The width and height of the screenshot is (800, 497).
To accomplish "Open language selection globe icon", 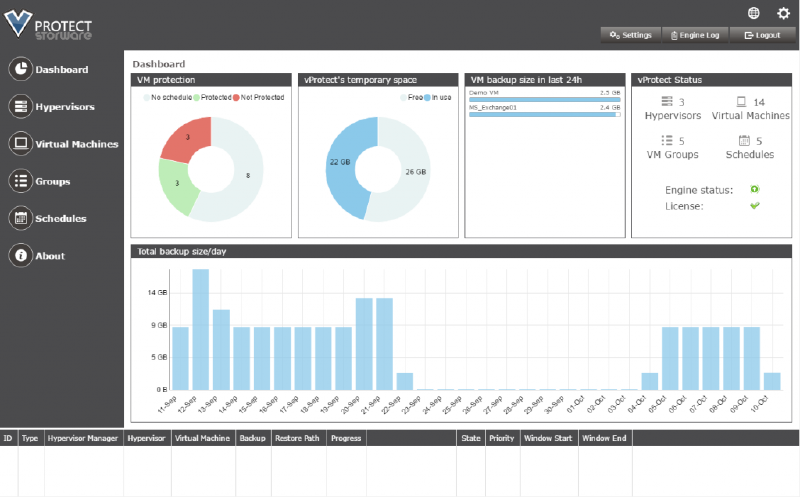I will [753, 13].
